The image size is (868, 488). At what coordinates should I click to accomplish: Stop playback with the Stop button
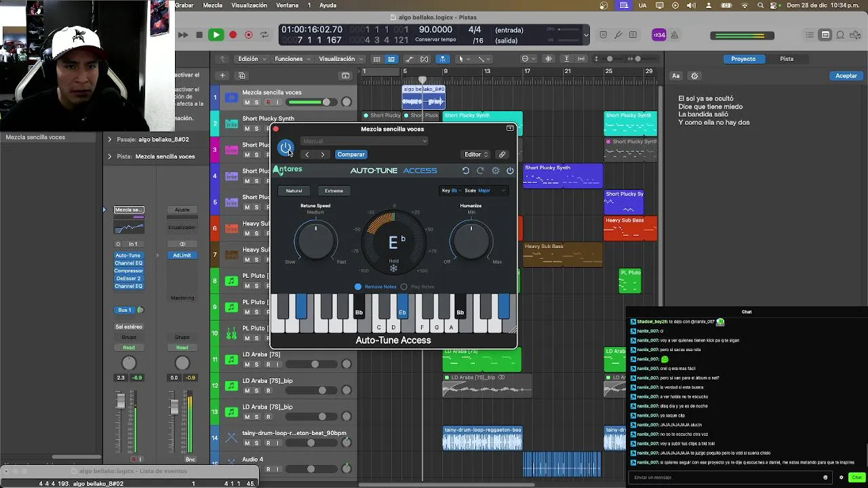tap(199, 35)
